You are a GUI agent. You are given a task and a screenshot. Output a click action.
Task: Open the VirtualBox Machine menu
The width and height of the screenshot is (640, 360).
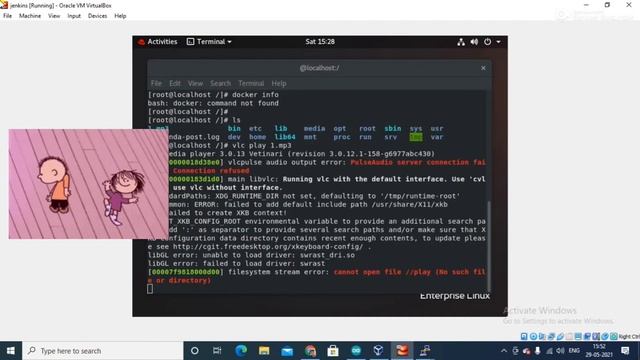tap(30, 16)
